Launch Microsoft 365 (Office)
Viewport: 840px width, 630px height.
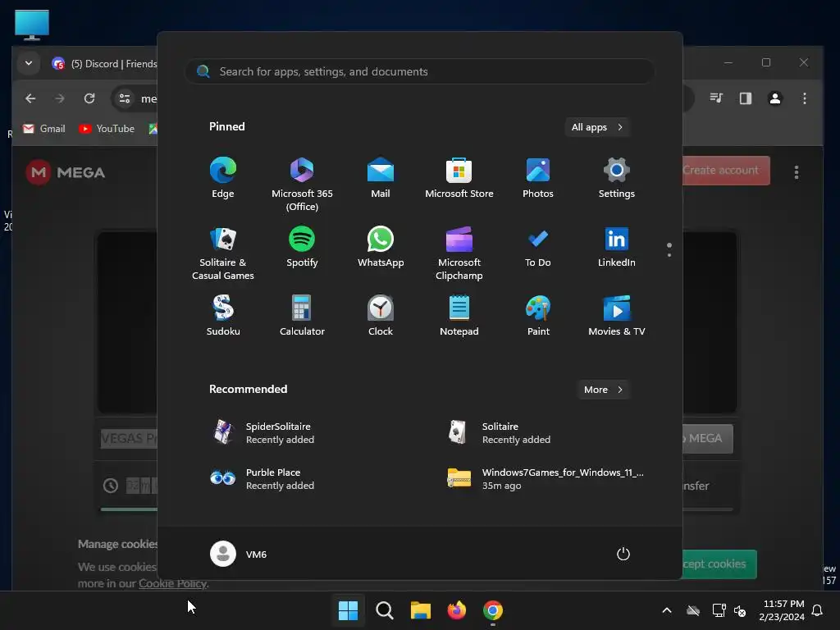point(302,185)
